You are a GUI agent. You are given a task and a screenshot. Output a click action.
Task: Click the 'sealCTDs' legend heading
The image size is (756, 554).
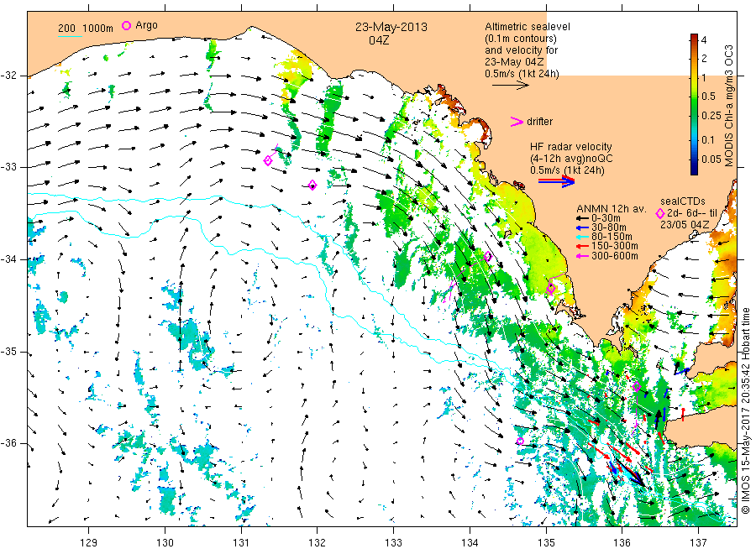click(683, 201)
